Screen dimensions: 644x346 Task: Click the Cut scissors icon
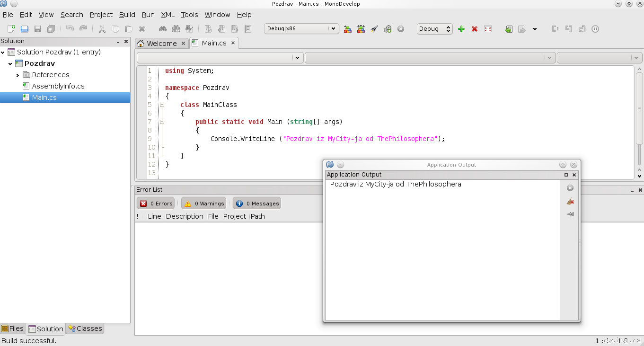click(102, 29)
